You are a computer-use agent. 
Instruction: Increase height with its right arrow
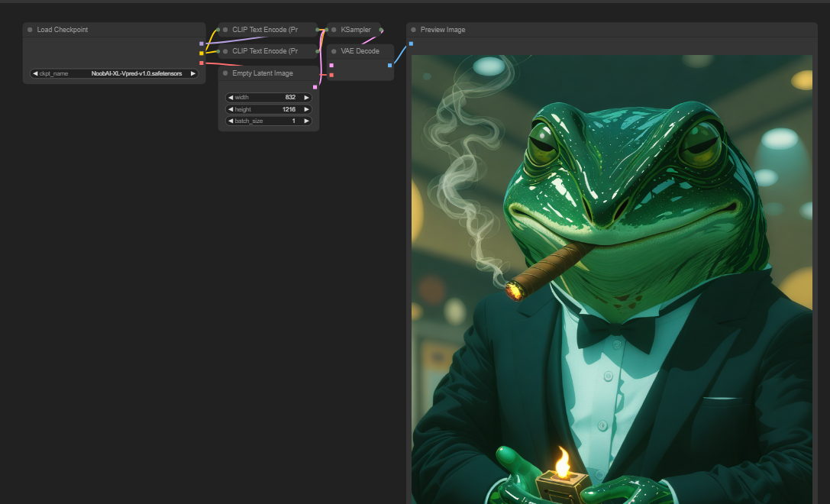point(306,109)
